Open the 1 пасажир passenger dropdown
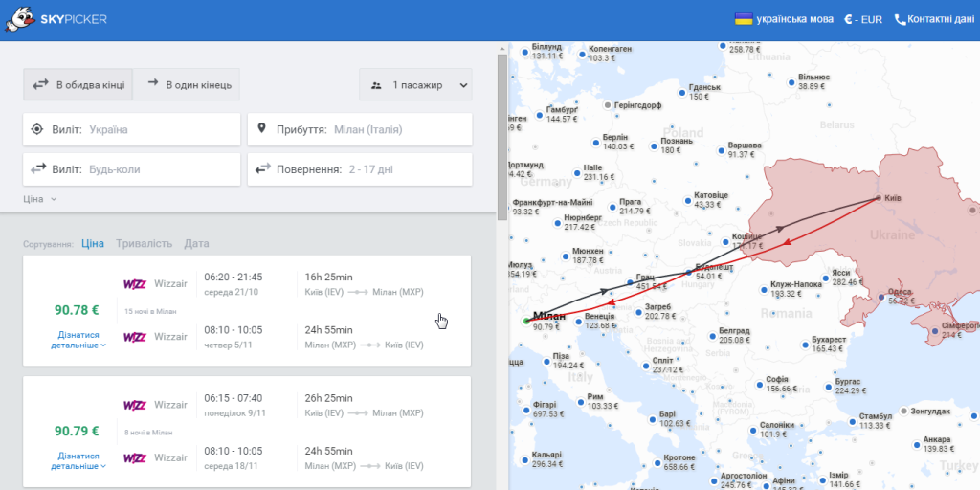Viewport: 980px width, 490px height. pyautogui.click(x=415, y=84)
